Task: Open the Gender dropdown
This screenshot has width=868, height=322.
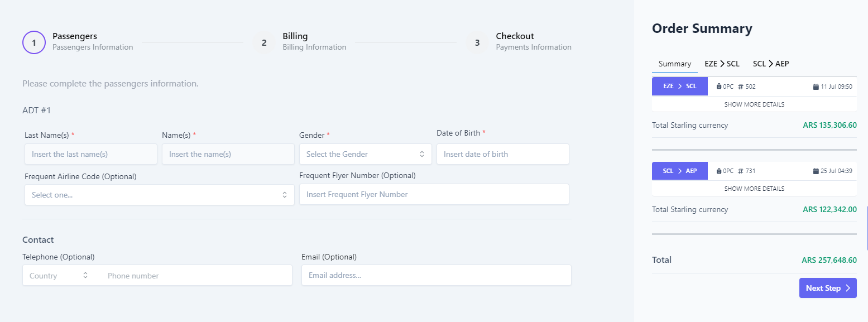Action: (365, 154)
